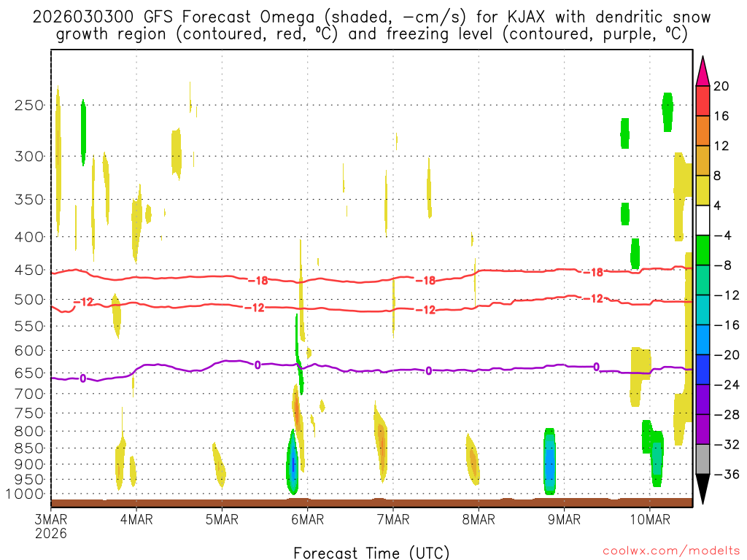Click the purple 0 freezing label near 3MAR
The image size is (747, 560).
[83, 378]
